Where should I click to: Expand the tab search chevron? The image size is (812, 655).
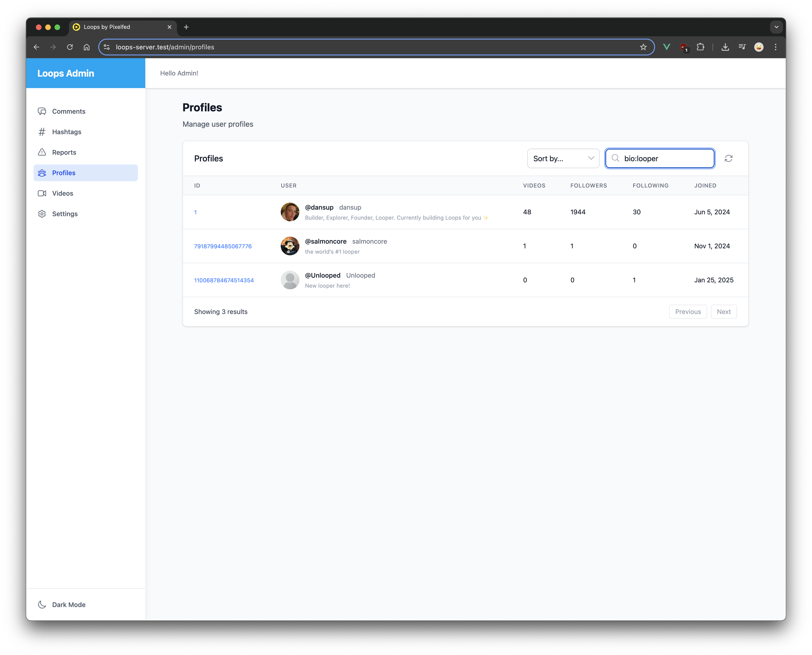coord(776,27)
